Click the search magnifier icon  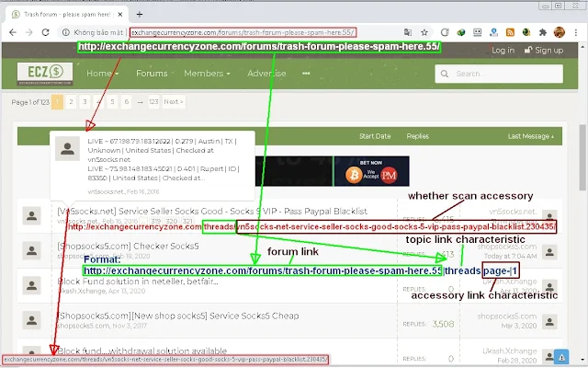tap(445, 74)
